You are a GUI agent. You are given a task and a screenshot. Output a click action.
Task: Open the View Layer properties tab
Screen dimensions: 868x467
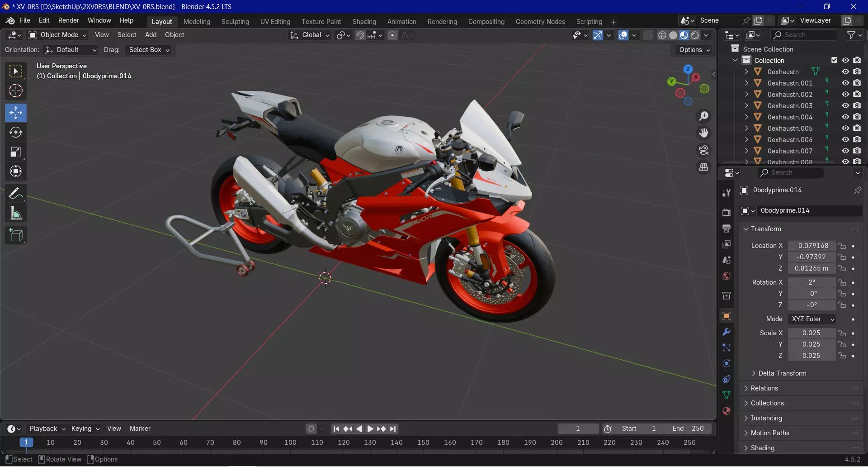tap(726, 244)
